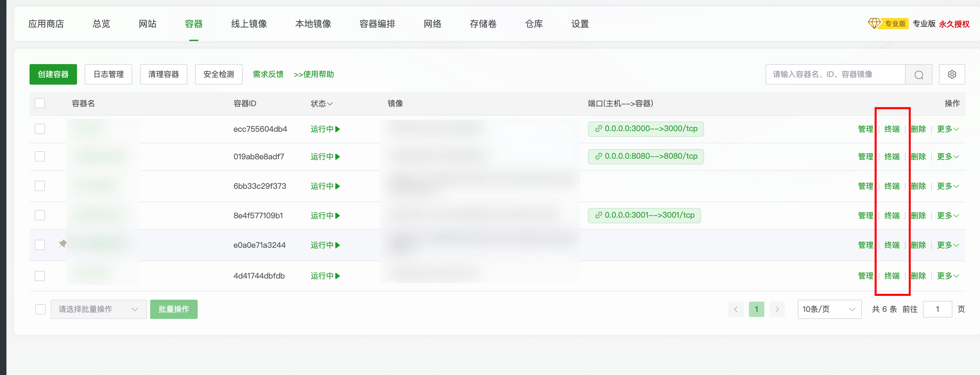980x375 pixels.
Task: Open the 请选择批量操作 dropdown
Action: (99, 309)
